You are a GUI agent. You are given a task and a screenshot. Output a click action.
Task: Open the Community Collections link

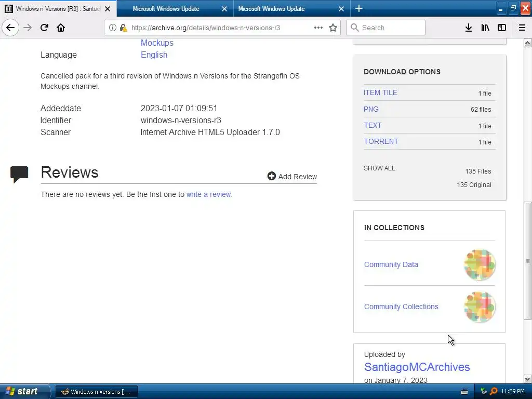[401, 307]
